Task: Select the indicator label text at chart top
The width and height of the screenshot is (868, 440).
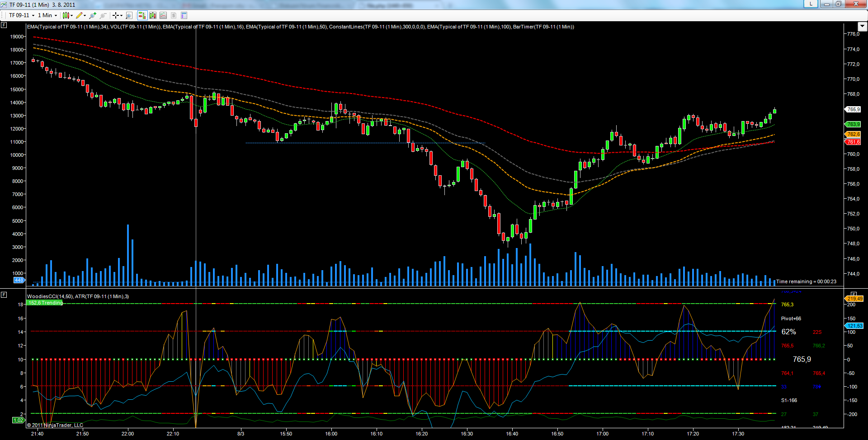Action: tap(300, 27)
